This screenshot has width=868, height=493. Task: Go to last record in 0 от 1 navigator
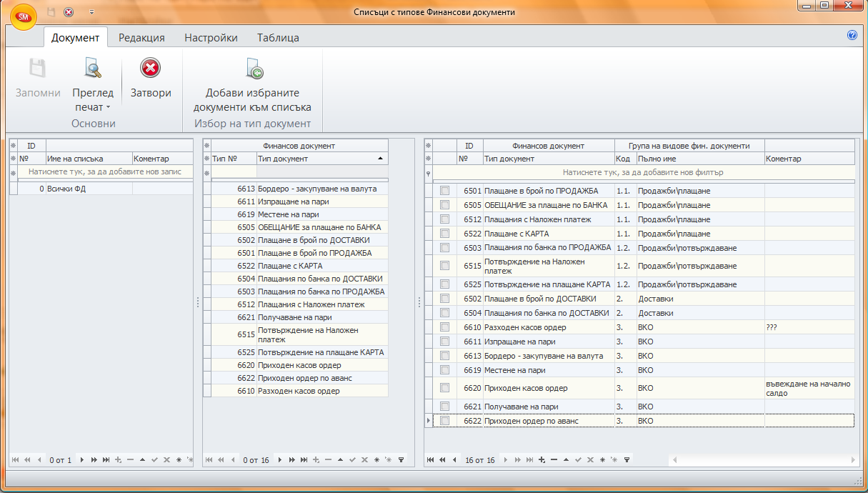(106, 460)
